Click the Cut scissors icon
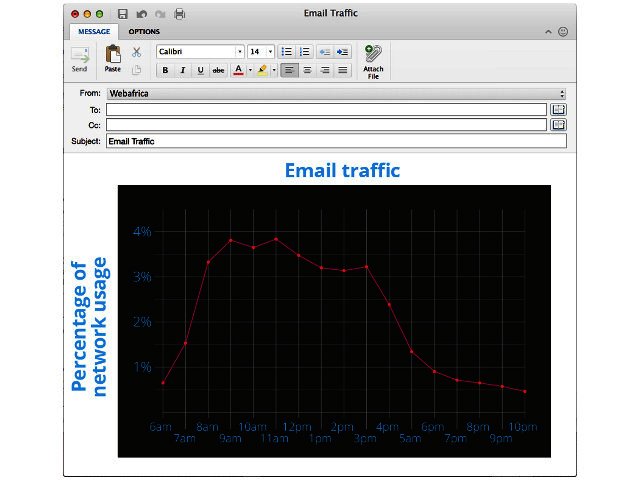Viewport: 640px width, 480px height. [x=137, y=51]
